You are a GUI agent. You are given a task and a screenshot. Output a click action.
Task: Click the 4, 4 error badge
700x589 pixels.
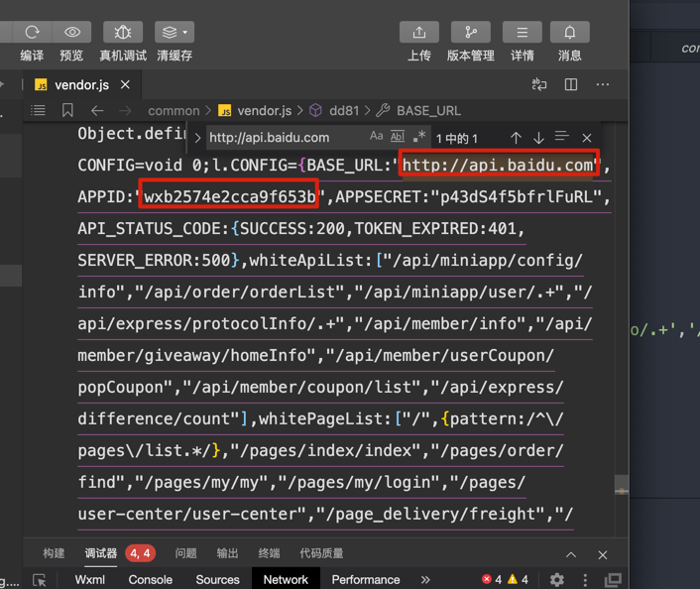(140, 553)
